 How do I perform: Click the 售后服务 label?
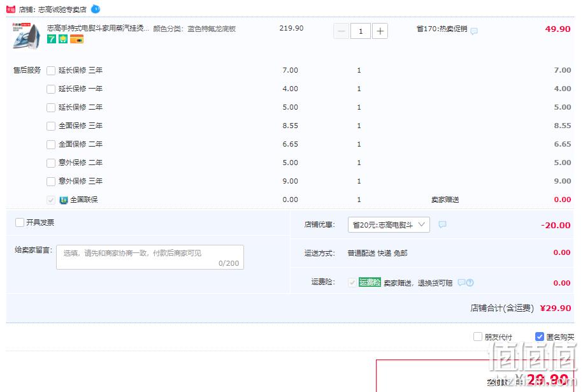click(27, 70)
